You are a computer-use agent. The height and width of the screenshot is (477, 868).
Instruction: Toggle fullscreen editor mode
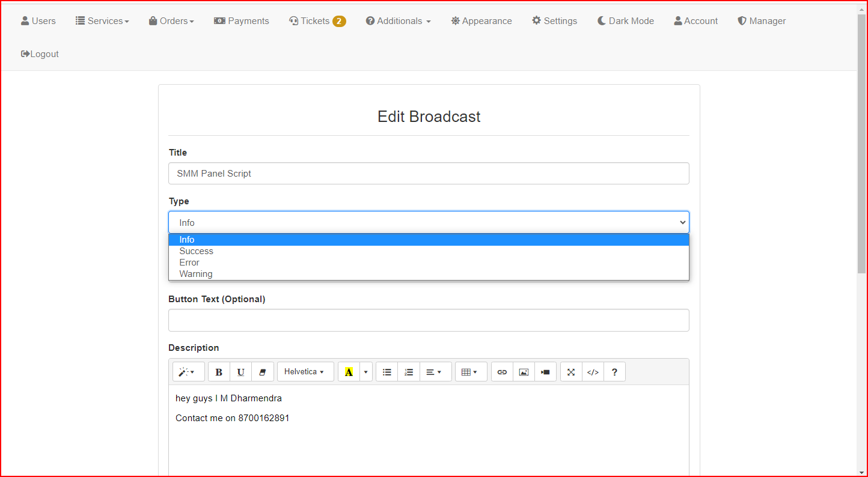[x=571, y=372]
